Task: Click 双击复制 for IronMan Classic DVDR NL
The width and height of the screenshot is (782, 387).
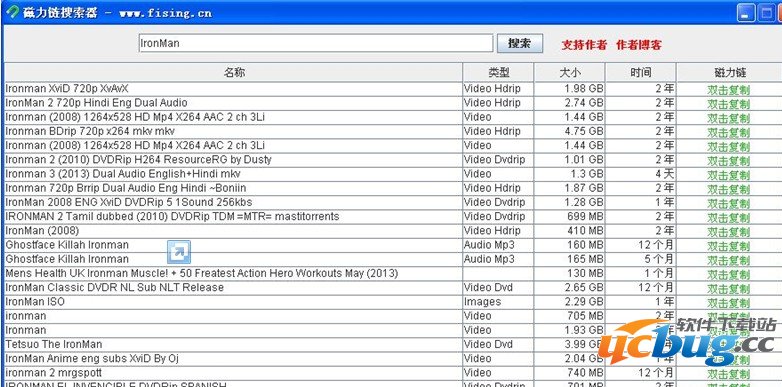Action: tap(728, 289)
